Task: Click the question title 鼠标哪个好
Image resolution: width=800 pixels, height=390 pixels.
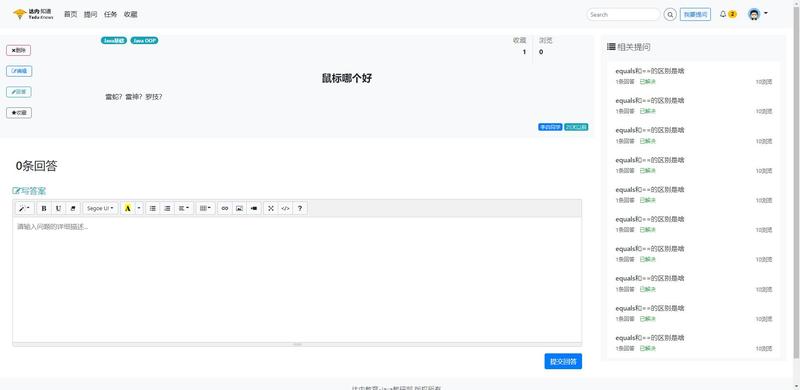Action: 347,78
